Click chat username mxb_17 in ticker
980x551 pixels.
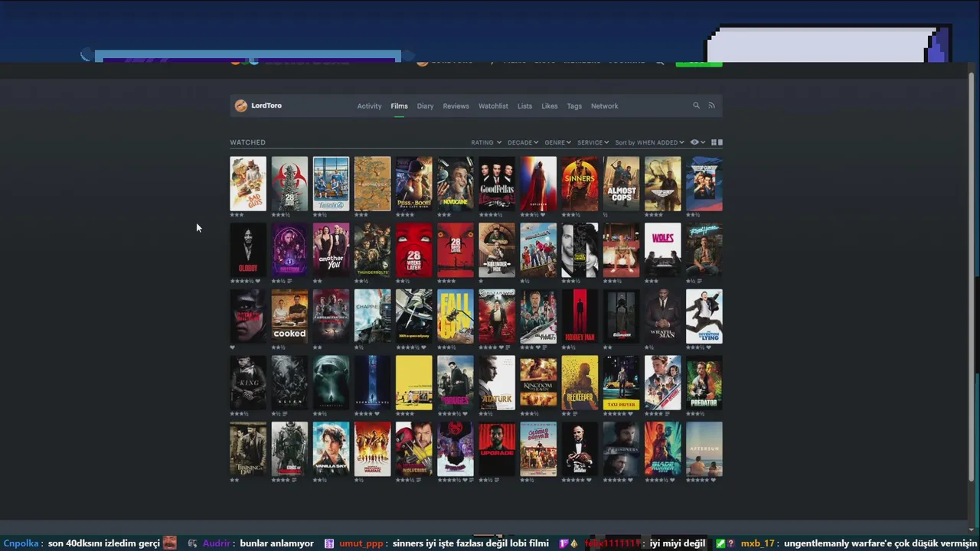tap(758, 543)
